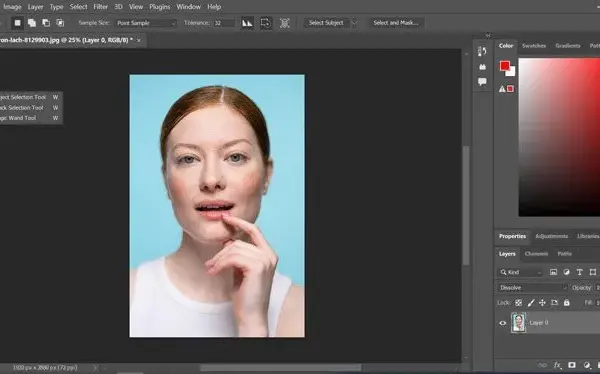Open the Filter menu
This screenshot has width=600, height=374.
click(x=101, y=7)
